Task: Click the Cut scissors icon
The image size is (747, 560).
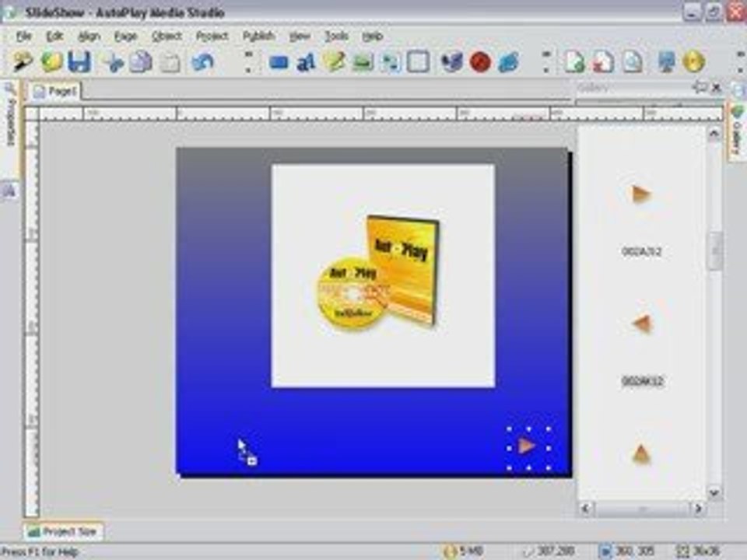Action: [114, 62]
